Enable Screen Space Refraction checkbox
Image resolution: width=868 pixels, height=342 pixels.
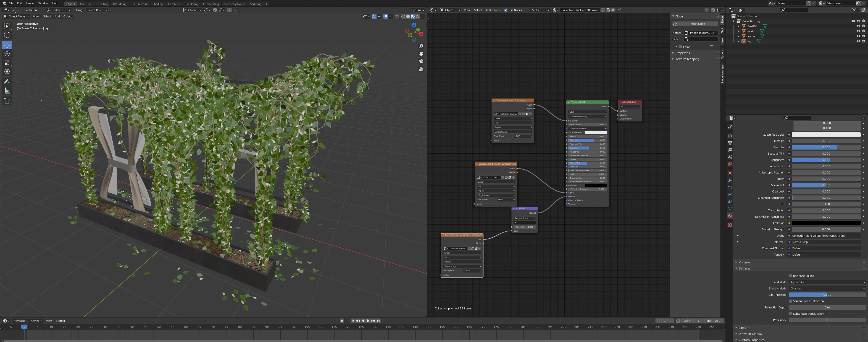pos(790,301)
